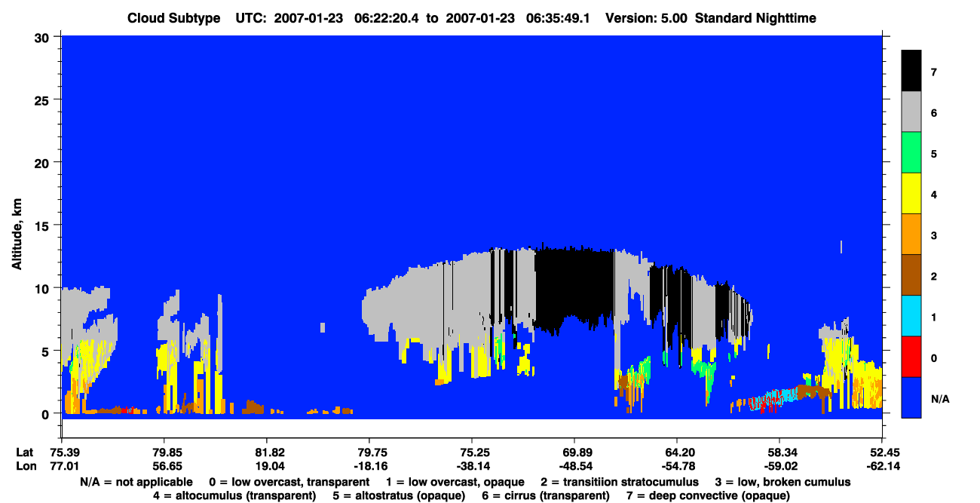This screenshot has height=503, width=980.
Task: Click the start time 06:22:20.4 in title
Action: pyautogui.click(x=387, y=18)
